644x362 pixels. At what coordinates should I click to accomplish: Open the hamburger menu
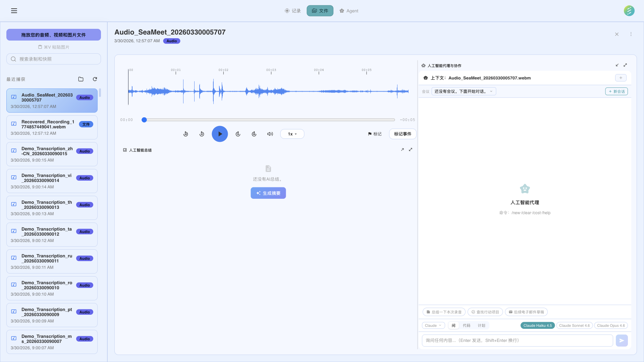coord(14,11)
